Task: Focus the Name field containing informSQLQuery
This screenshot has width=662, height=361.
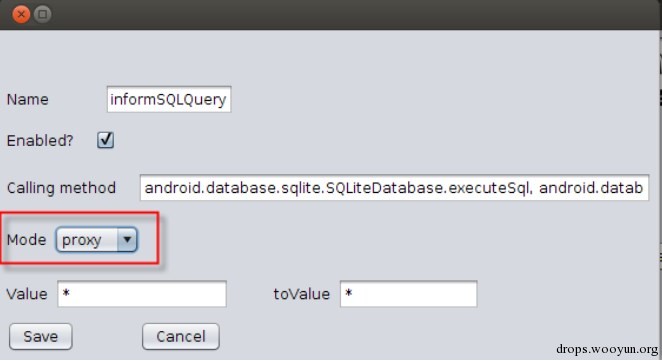Action: coord(169,99)
